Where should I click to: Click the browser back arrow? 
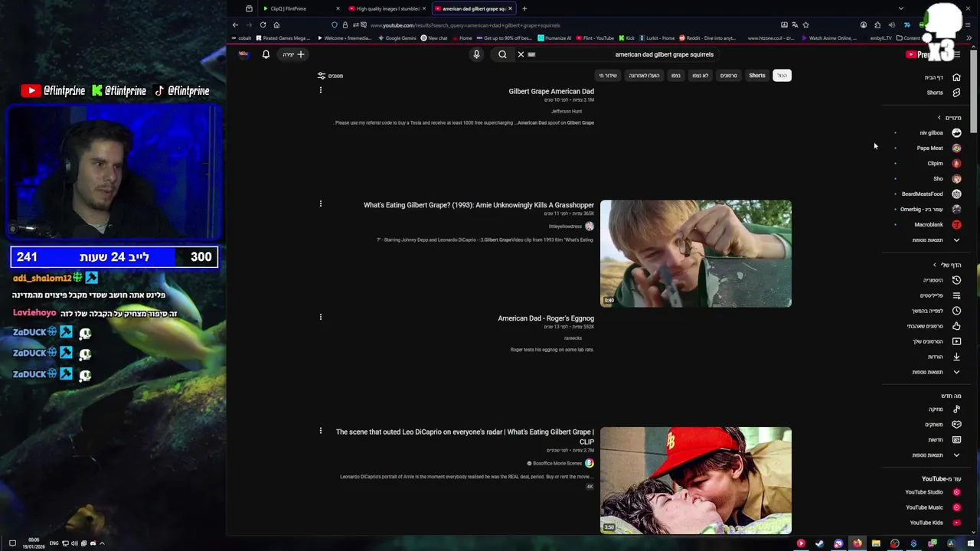pos(235,24)
